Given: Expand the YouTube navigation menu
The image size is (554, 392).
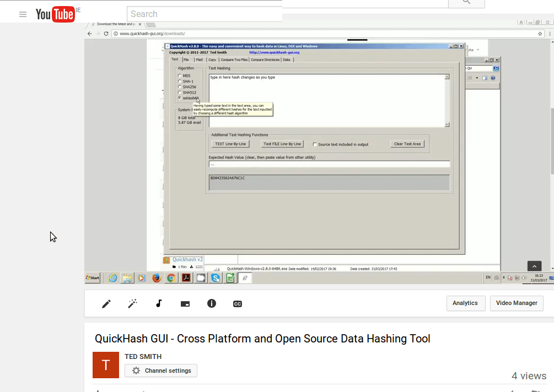Looking at the screenshot, I should [23, 14].
